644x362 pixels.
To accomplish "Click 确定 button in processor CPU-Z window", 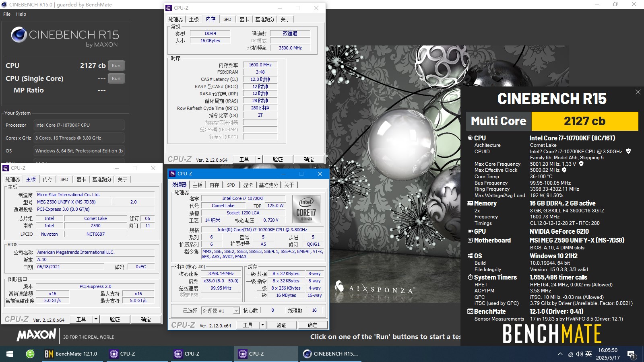I will pos(312,325).
